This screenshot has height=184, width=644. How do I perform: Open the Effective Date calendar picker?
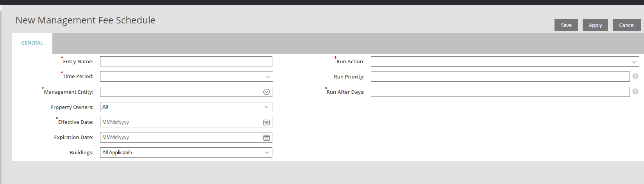pyautogui.click(x=267, y=122)
